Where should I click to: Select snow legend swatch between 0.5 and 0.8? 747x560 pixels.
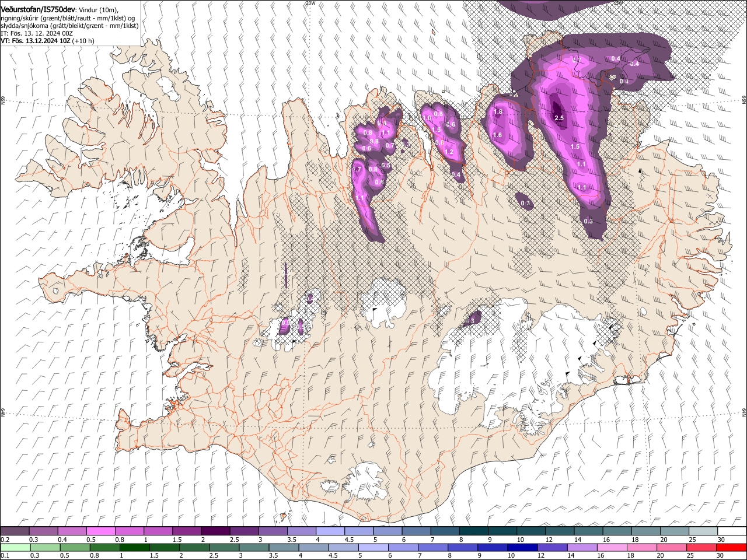[x=101, y=531]
